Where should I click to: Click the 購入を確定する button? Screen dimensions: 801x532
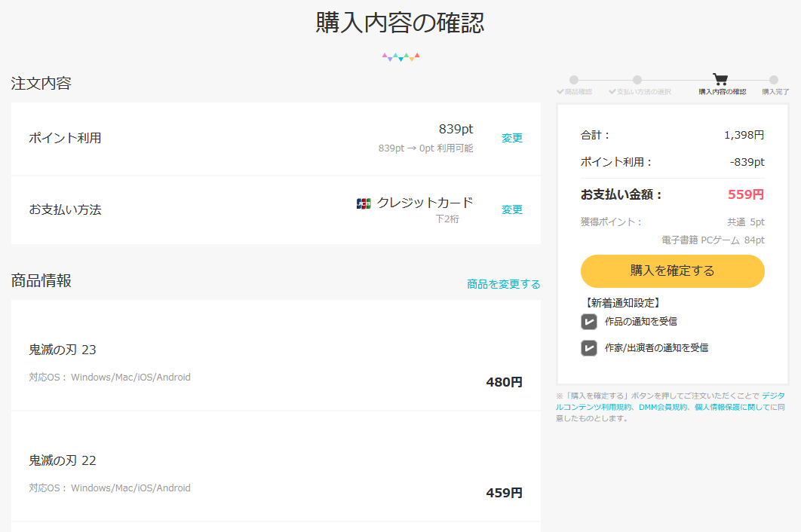coord(672,271)
